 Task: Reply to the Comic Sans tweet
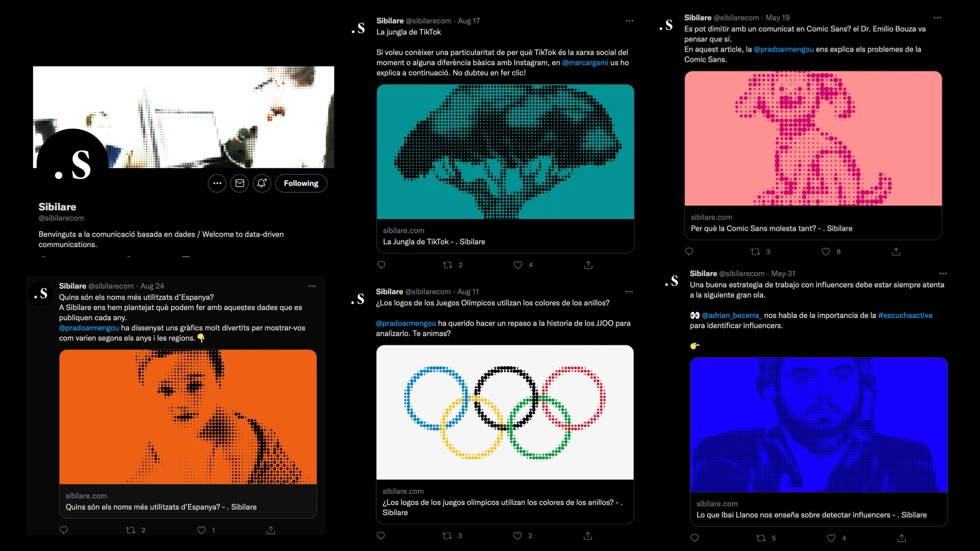click(x=689, y=252)
